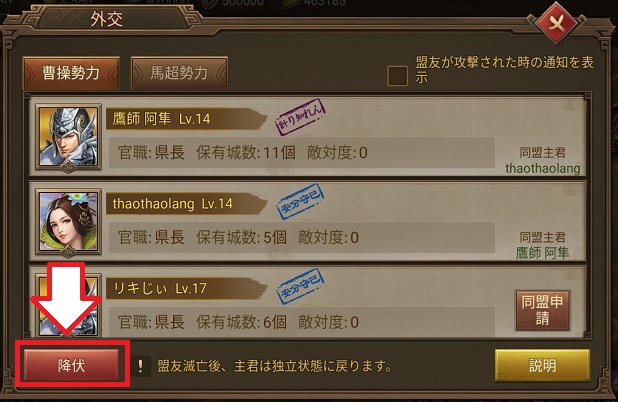Open リキじぃ player portrait
The image size is (618, 402).
click(x=69, y=305)
